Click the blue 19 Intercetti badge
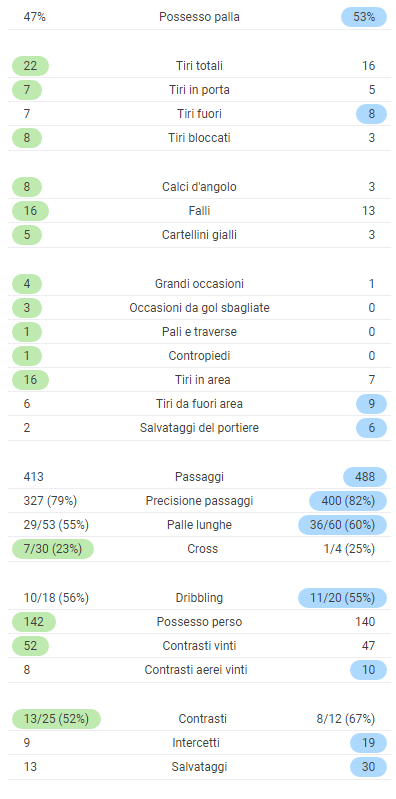396x799 pixels. (x=368, y=743)
